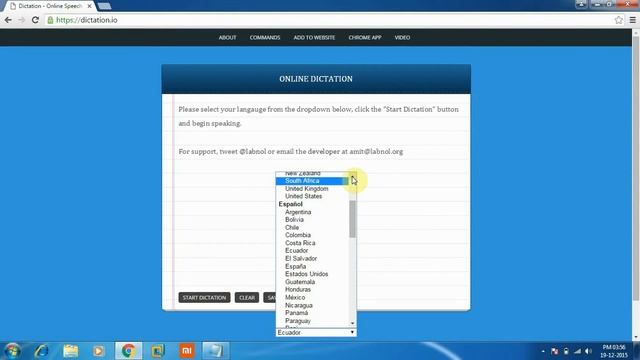The height and width of the screenshot is (360, 640).
Task: Open a new tab button
Action: 104,6
